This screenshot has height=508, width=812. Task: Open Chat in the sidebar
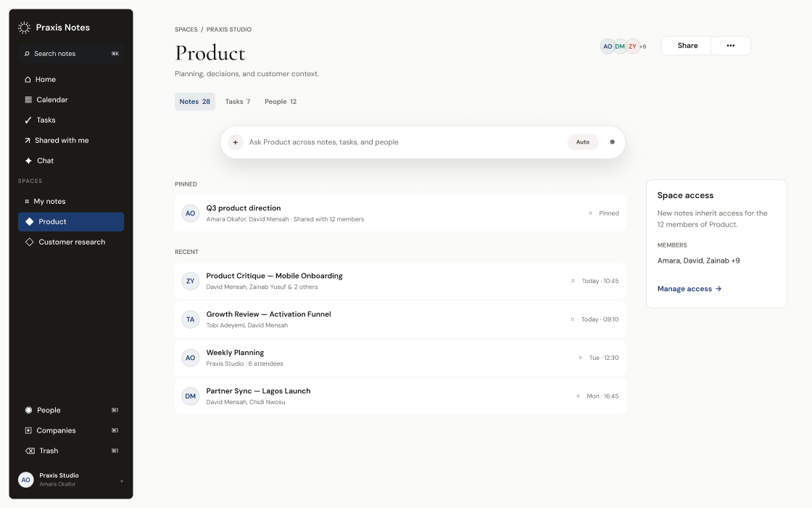(71, 160)
